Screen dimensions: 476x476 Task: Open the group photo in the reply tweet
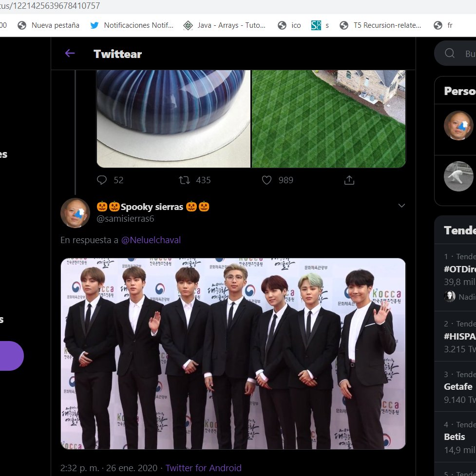(x=233, y=354)
